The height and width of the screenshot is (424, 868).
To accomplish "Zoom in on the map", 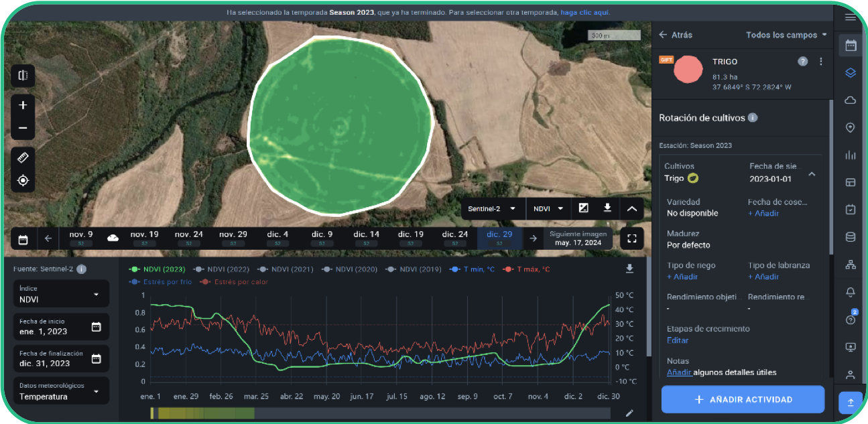I will tap(23, 105).
